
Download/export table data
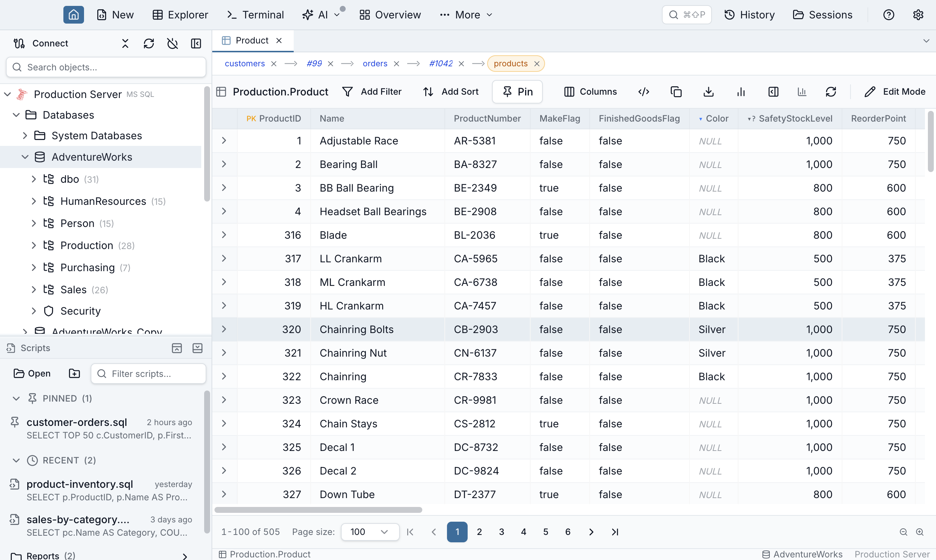708,92
